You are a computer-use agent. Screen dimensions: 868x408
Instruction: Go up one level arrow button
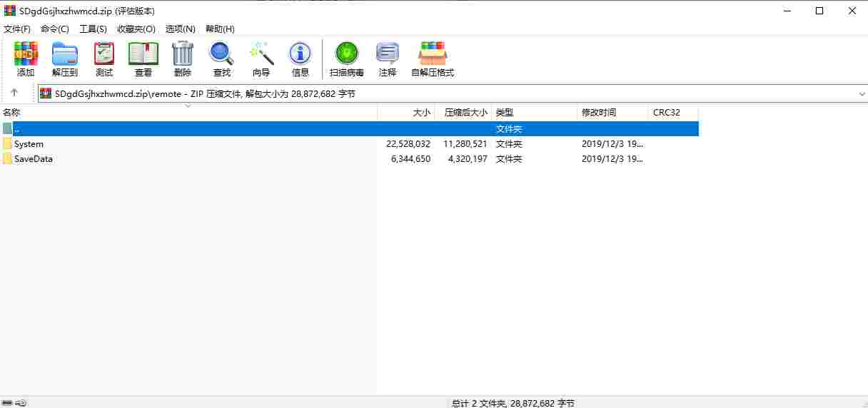pos(14,93)
